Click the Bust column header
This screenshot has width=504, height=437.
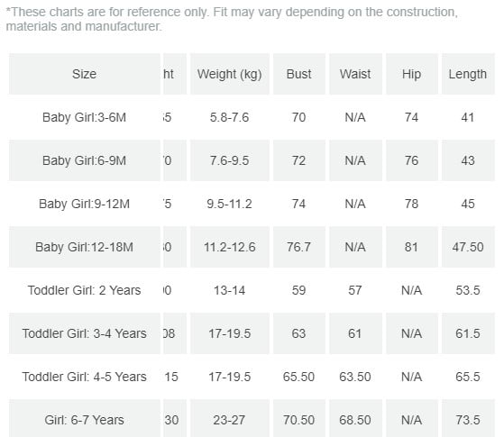[x=299, y=74]
